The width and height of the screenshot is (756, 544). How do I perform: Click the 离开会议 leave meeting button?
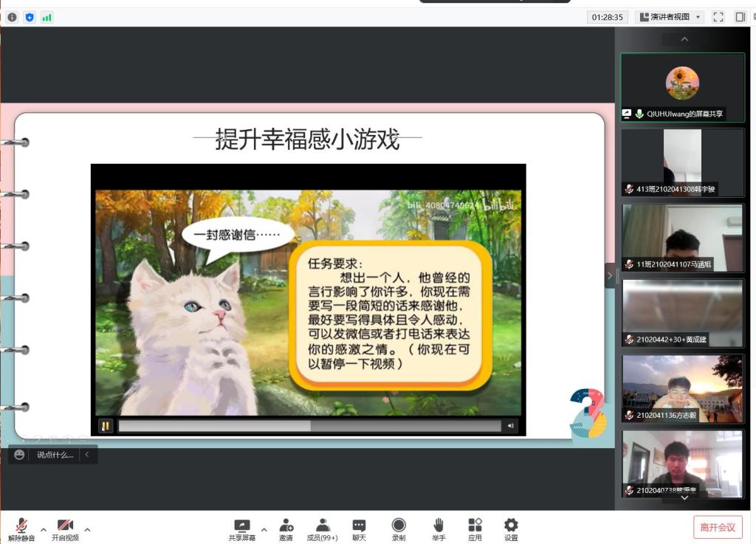(x=717, y=527)
